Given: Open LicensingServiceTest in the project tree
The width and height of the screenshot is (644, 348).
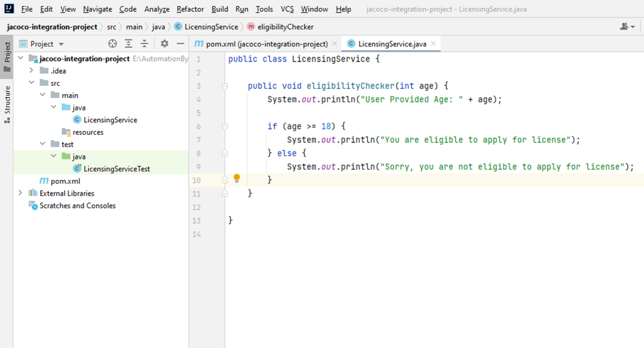Looking at the screenshot, I should (116, 169).
